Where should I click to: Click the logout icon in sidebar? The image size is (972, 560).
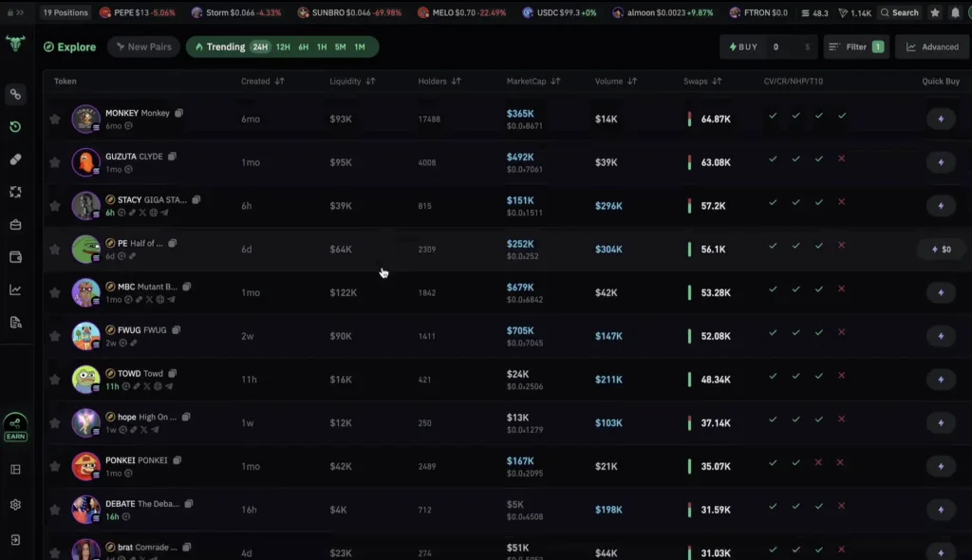(x=15, y=539)
